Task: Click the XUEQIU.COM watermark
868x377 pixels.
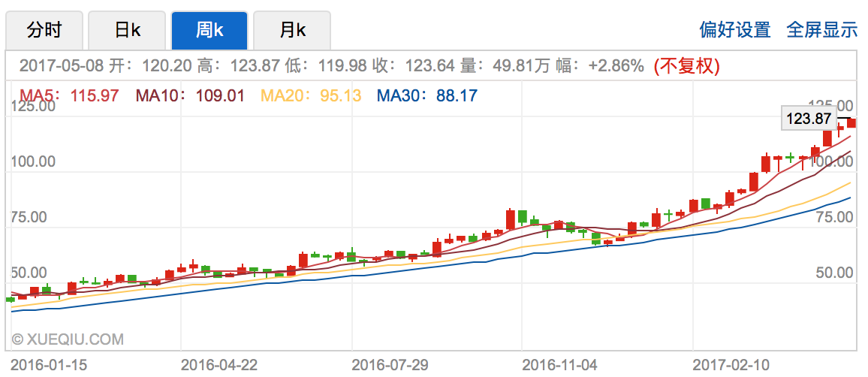Action: (x=68, y=340)
